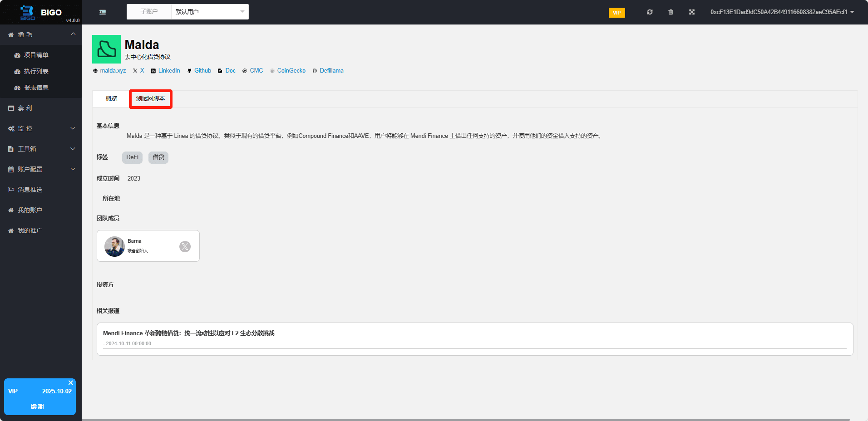Click the 消息推送 flag icon
The height and width of the screenshot is (421, 868).
[x=11, y=190]
